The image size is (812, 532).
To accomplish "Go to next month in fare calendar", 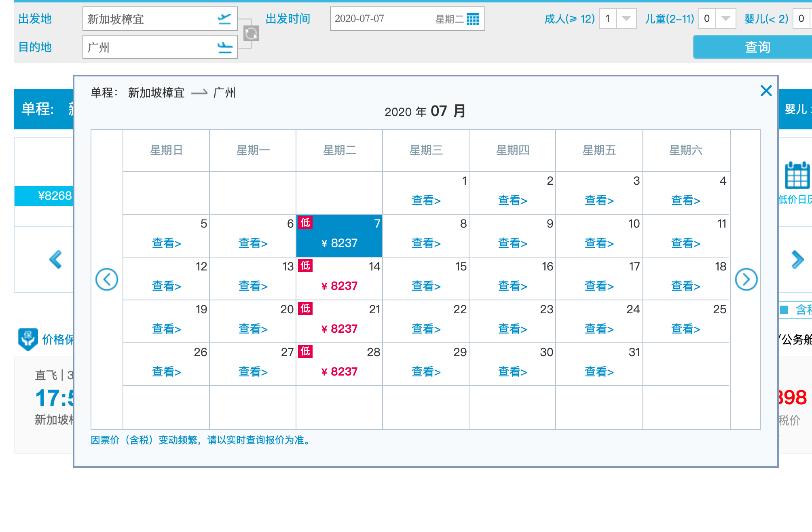I will [746, 279].
